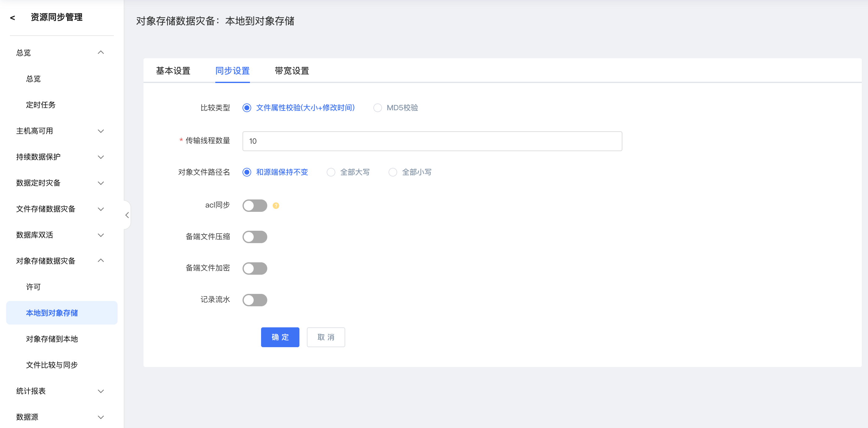Enable 备端文件加密 switch
Image resolution: width=868 pixels, height=428 pixels.
coord(254,268)
